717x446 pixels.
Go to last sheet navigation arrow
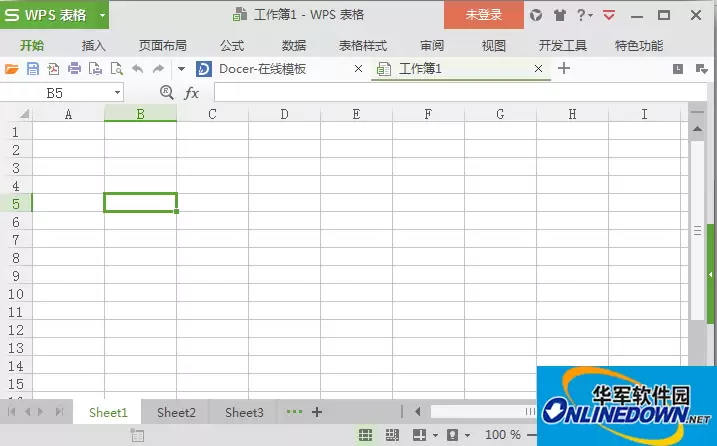click(59, 412)
